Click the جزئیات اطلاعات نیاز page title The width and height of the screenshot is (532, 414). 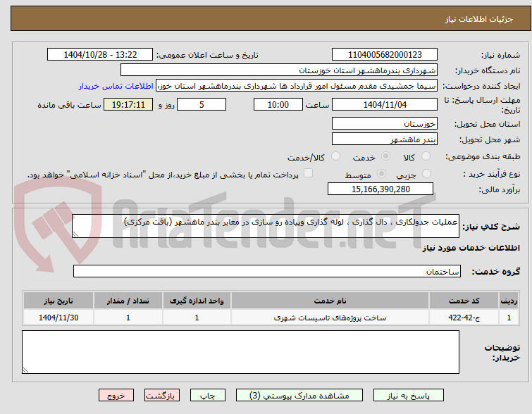pos(479,19)
